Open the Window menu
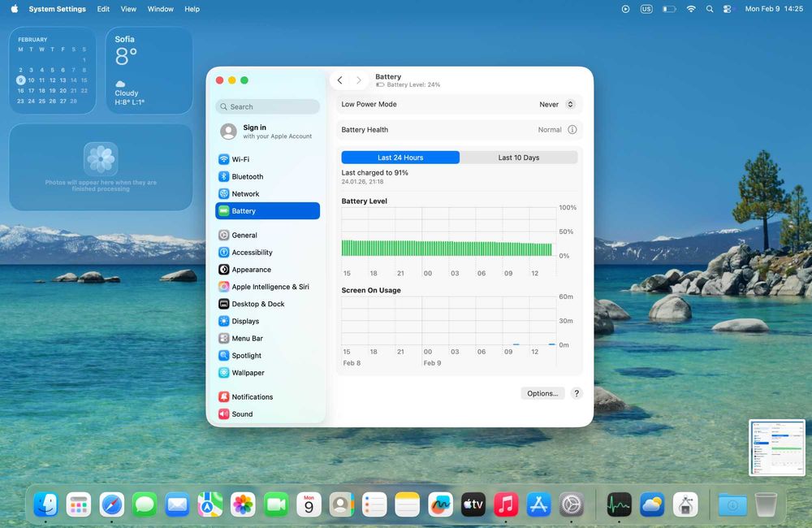The width and height of the screenshot is (812, 528). coord(161,9)
